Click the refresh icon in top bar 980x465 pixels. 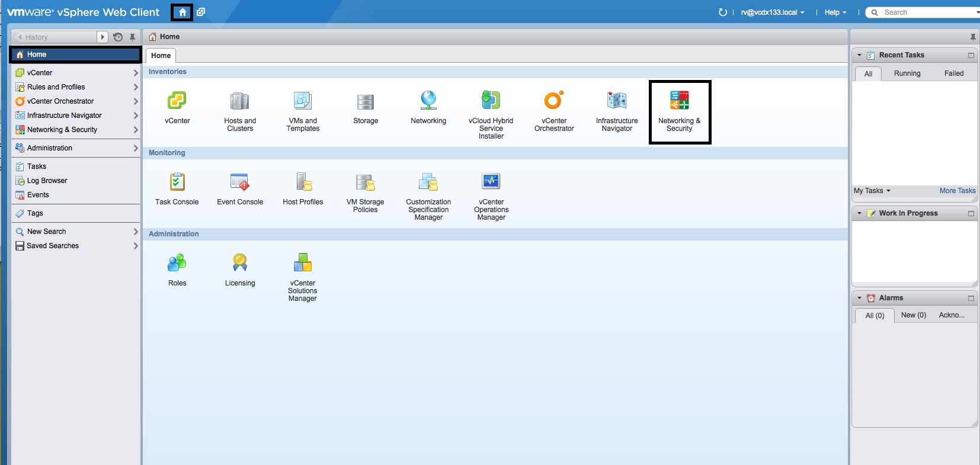tap(722, 12)
